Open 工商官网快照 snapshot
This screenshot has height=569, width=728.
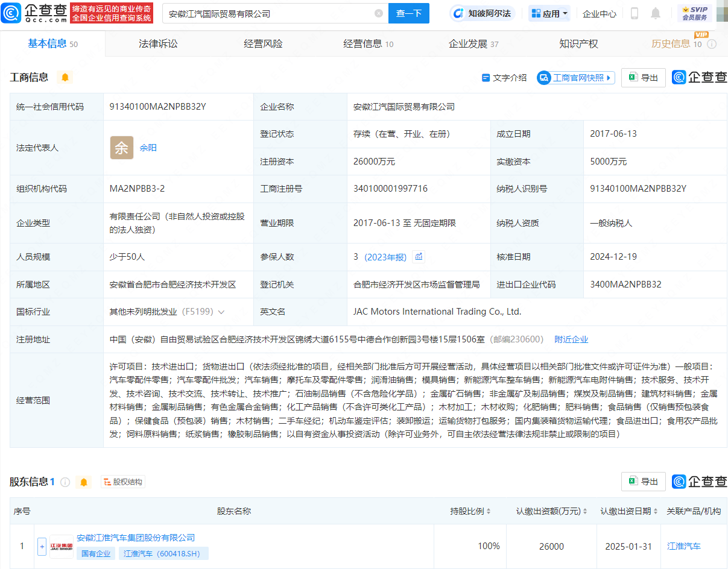tap(575, 78)
